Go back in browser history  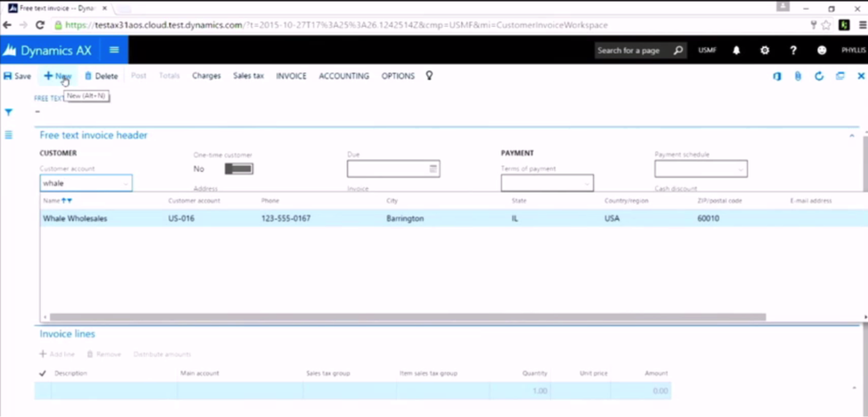point(7,25)
